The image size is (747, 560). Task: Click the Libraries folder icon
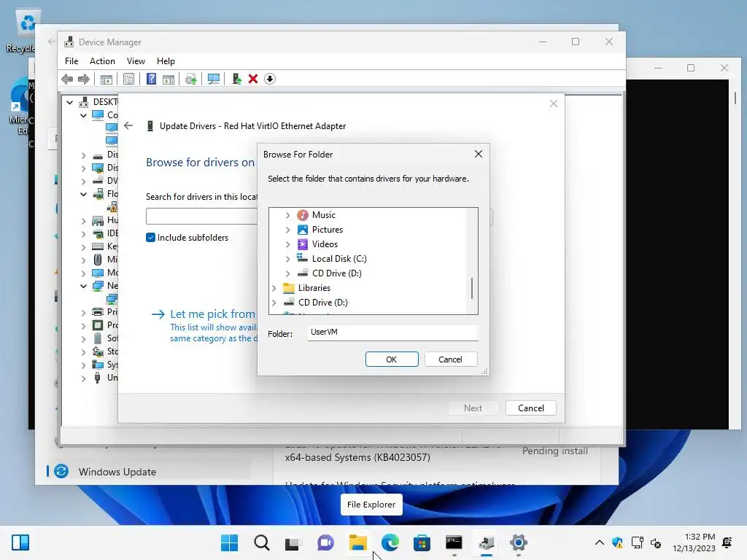pos(289,287)
